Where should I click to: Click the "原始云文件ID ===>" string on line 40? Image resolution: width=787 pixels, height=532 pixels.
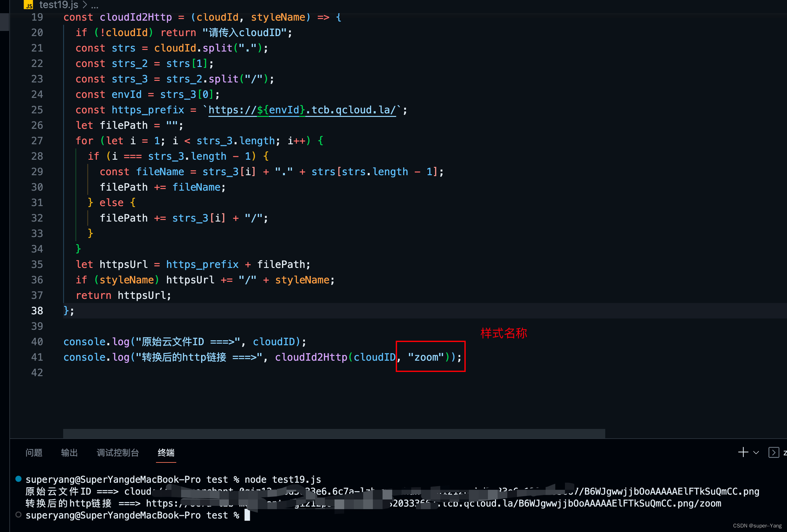tap(188, 342)
